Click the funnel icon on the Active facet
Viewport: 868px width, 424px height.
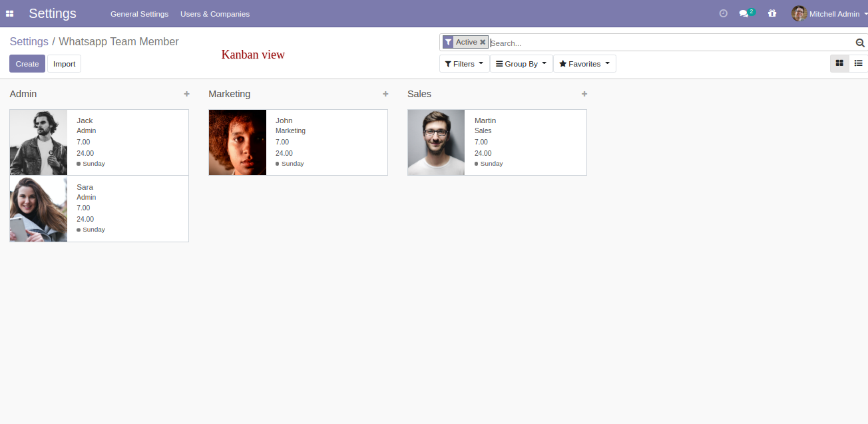pos(448,42)
